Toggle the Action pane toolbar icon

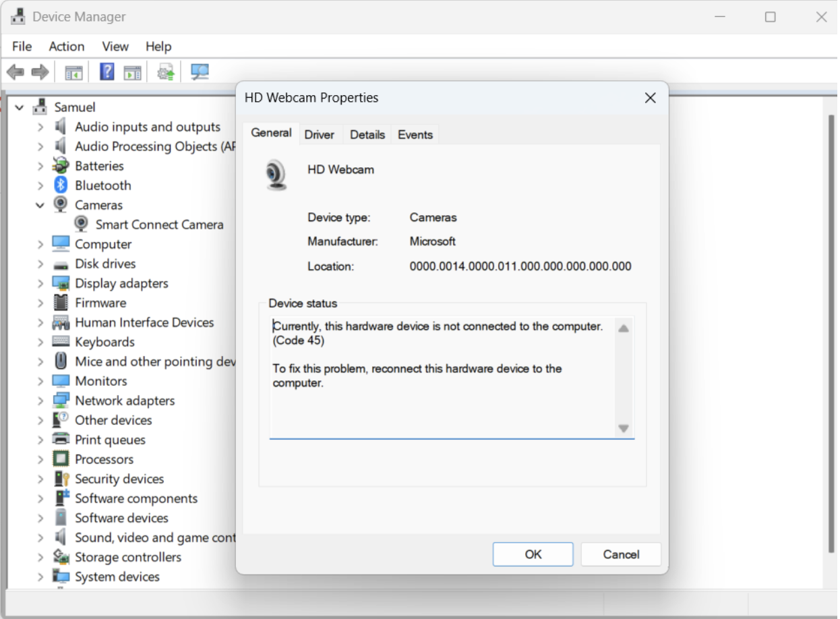coord(132,71)
